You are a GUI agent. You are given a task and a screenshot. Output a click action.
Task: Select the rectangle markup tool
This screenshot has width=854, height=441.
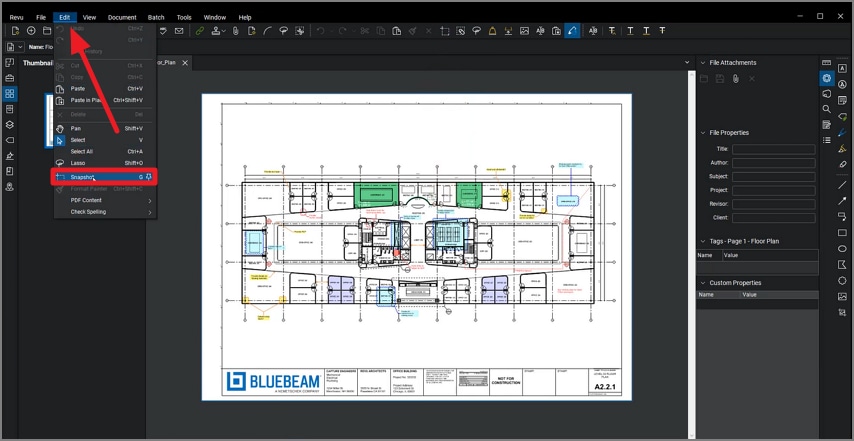[843, 232]
